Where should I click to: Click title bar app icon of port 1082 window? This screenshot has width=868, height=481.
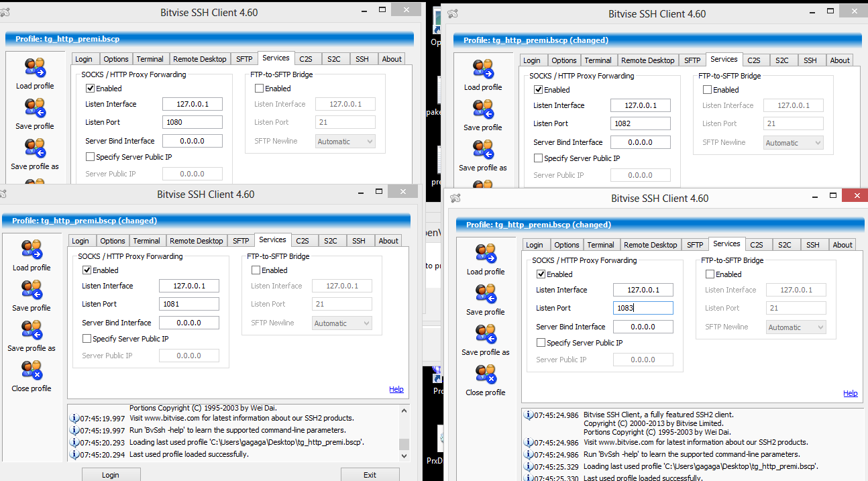[453, 13]
